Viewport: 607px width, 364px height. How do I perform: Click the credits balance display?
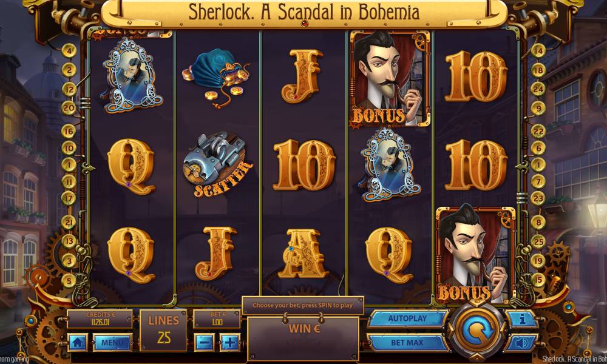[x=100, y=318]
